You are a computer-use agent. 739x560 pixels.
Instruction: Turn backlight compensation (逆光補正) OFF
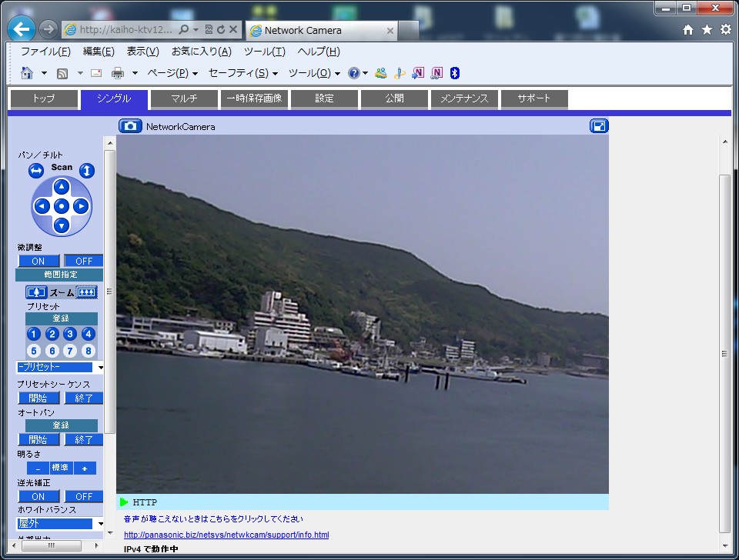(x=83, y=496)
